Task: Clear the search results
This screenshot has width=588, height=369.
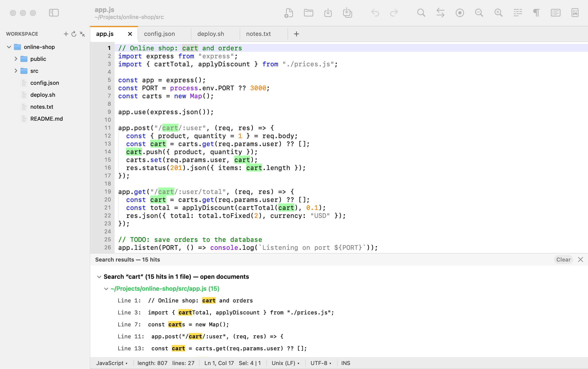Action: tap(563, 260)
